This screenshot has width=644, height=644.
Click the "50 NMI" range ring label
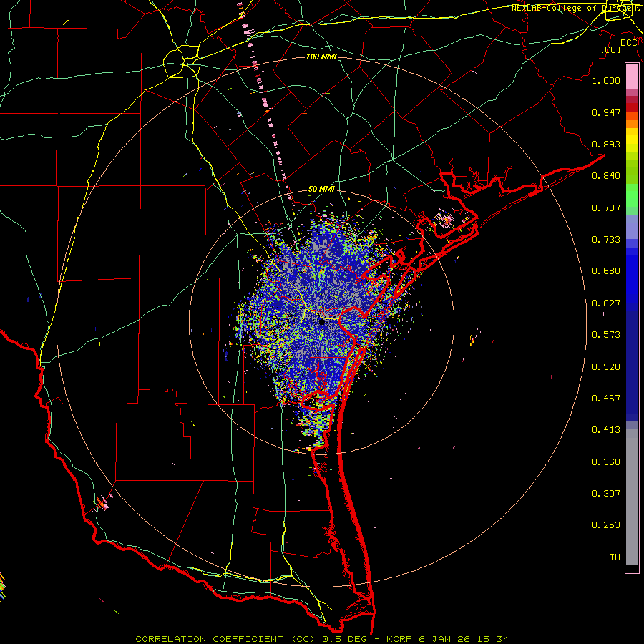tap(321, 189)
